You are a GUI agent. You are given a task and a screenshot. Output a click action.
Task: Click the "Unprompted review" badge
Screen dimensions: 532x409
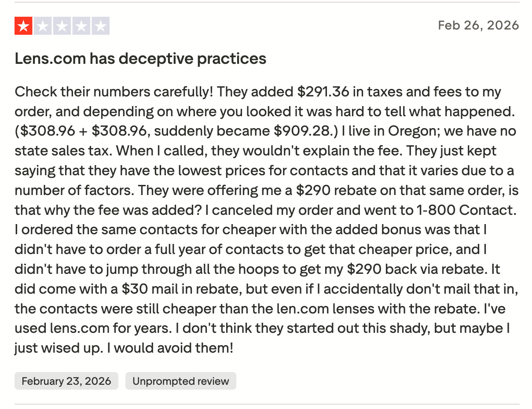(180, 381)
